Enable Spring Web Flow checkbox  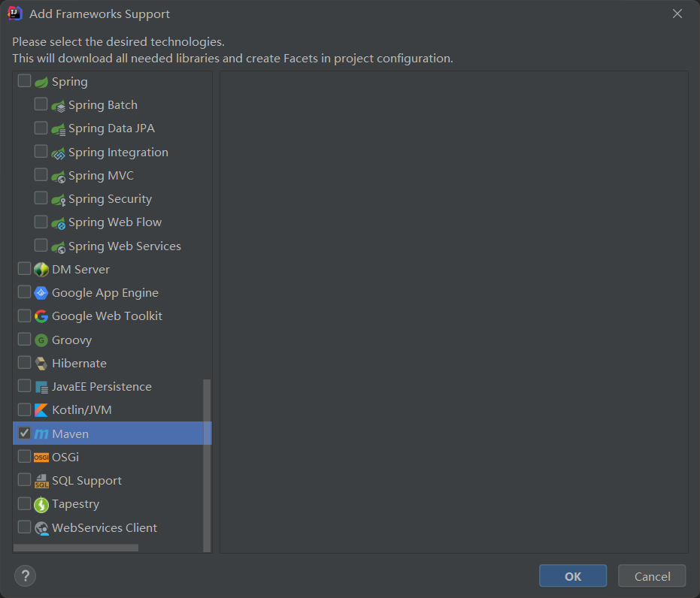tap(41, 222)
